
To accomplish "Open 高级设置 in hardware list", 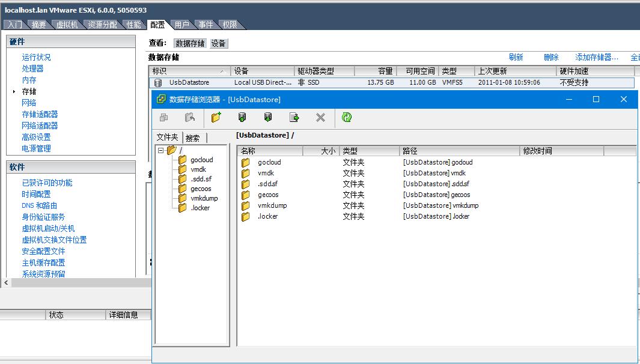I will point(36,137).
